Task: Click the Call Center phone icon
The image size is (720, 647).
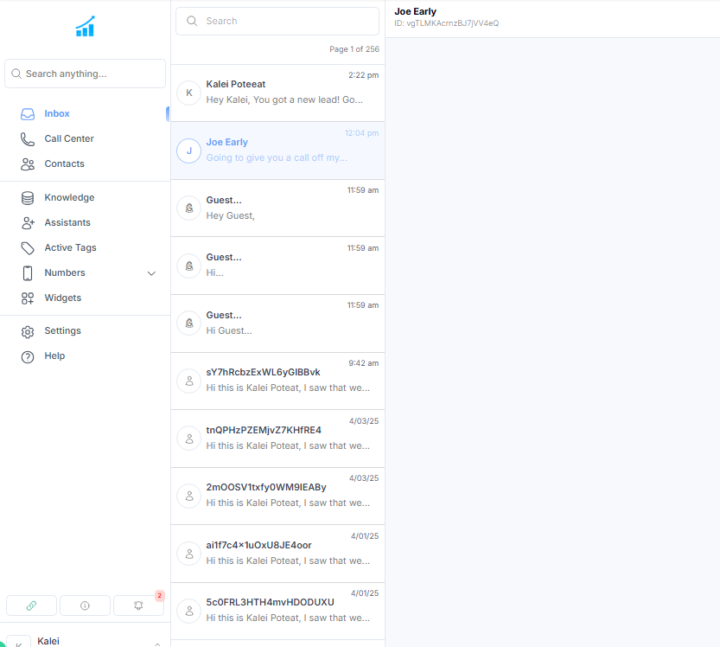Action: [28, 139]
